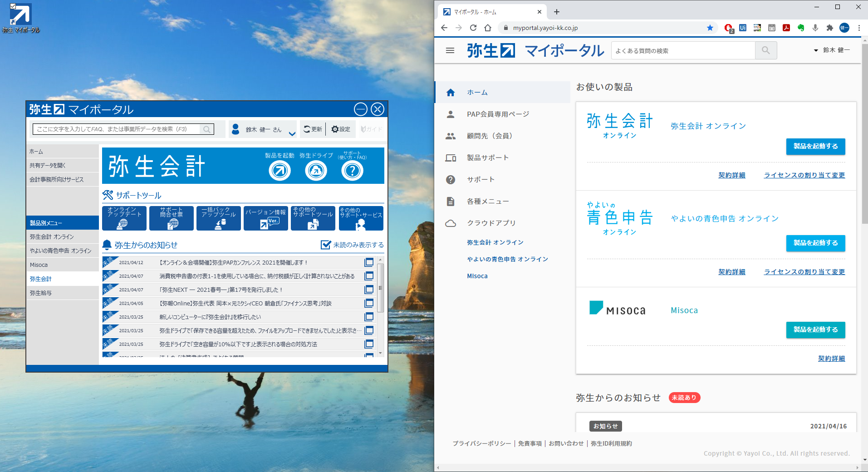Viewport: 868px width, 472px height.
Task: Click the launch product icon in Yayoi Kaikei banner
Action: (x=280, y=171)
